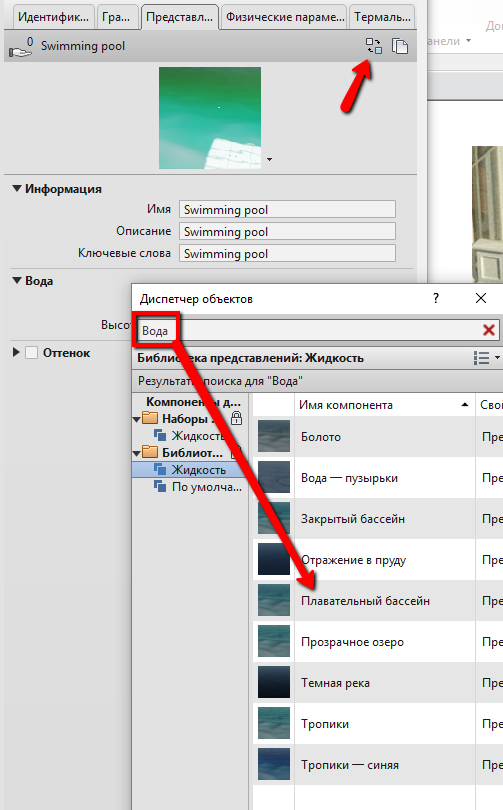
Task: Click the Прозрачное озеро thumbnail
Action: pos(274,641)
